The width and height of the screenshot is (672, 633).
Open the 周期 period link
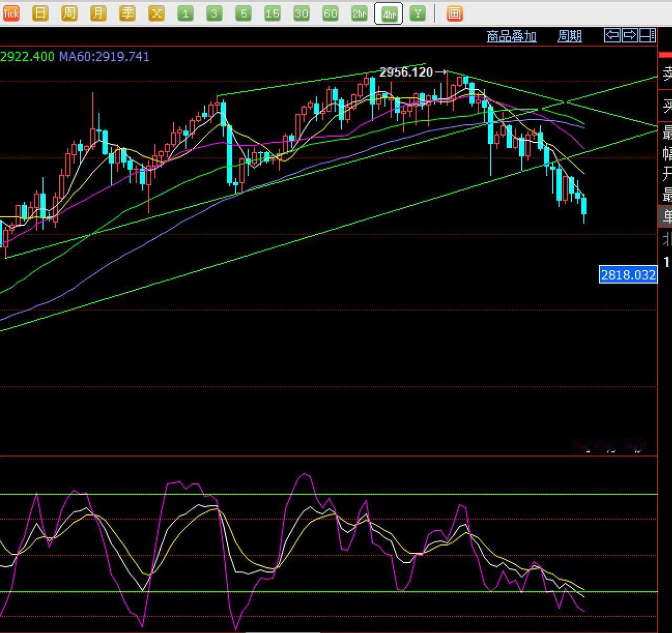570,36
